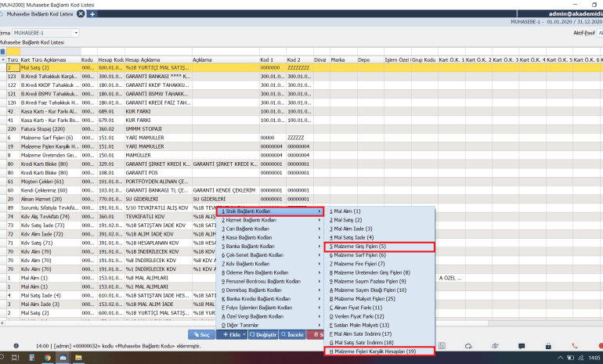
Task: Open Özel Vergi Bağlantı Kodları submenu
Action: pos(270,317)
